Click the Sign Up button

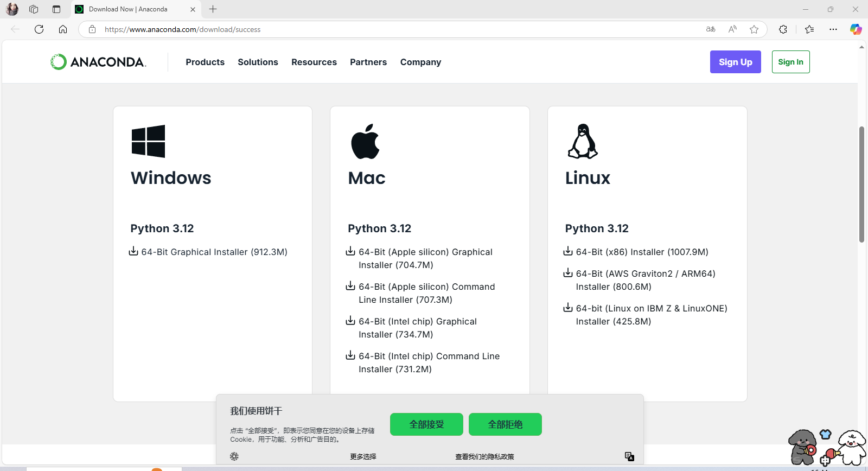click(736, 62)
